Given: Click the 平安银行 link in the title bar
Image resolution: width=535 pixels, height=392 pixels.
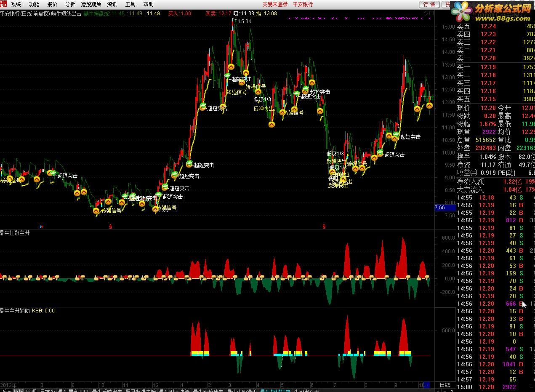Looking at the screenshot, I should click(303, 4).
